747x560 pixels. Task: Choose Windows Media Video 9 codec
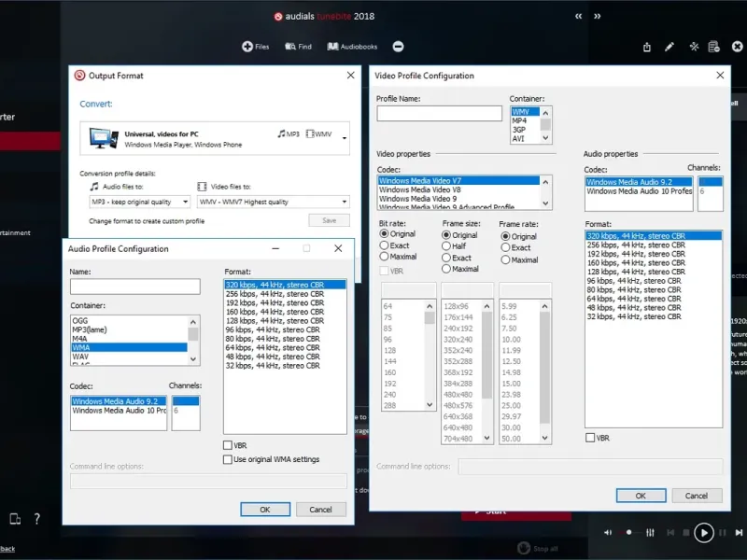point(417,199)
